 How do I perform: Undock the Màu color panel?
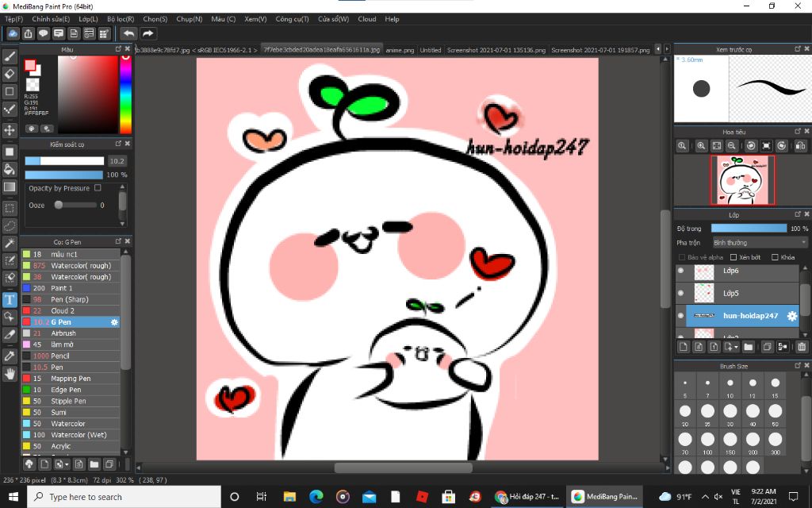pos(119,48)
